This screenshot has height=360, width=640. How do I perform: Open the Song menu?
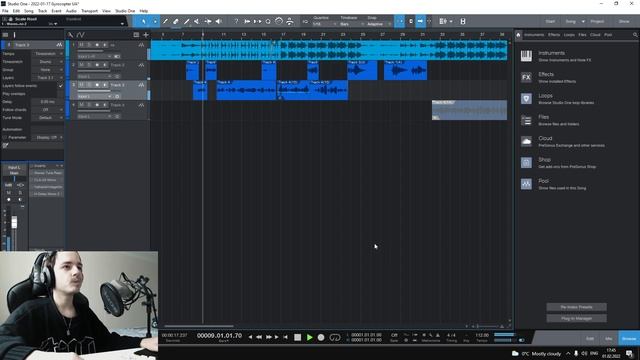click(x=29, y=11)
